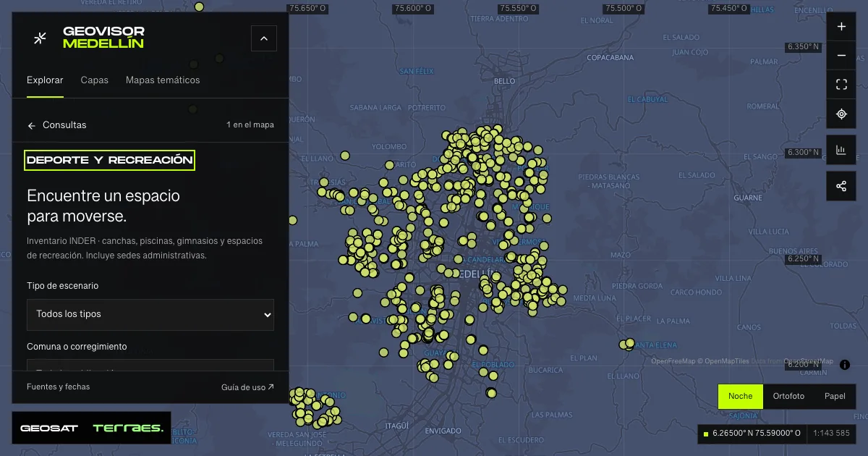The width and height of the screenshot is (868, 456).
Task: Click the Guarne map label
Action: tap(748, 198)
